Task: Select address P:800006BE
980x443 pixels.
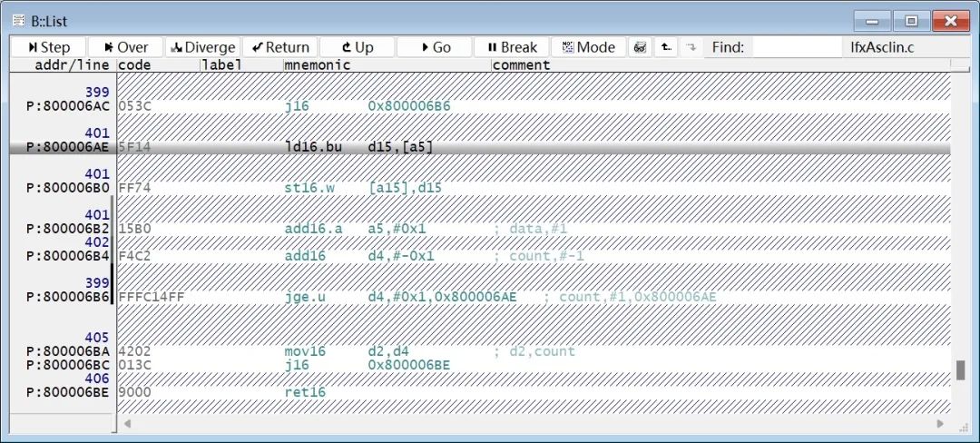Action: (x=67, y=392)
